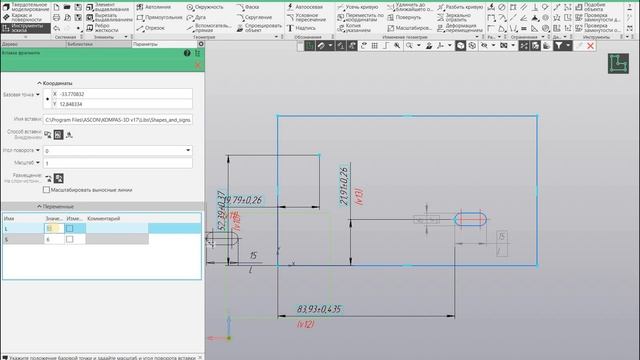Toggle the checkbox in variable S row

pos(70,239)
